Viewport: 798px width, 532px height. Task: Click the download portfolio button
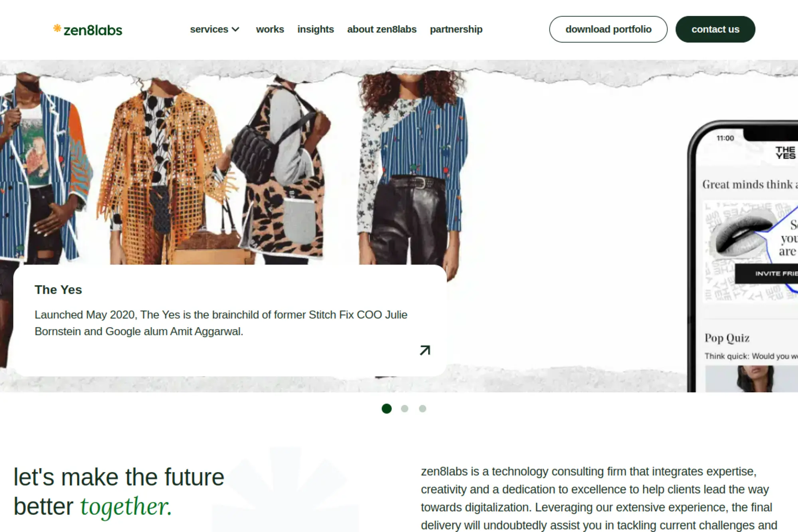(608, 29)
